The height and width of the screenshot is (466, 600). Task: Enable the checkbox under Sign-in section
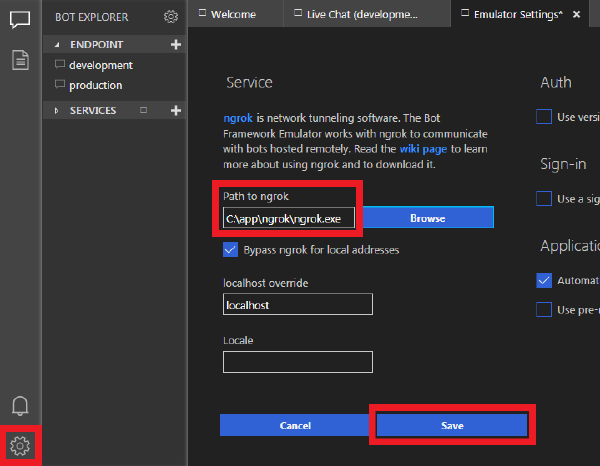(544, 199)
